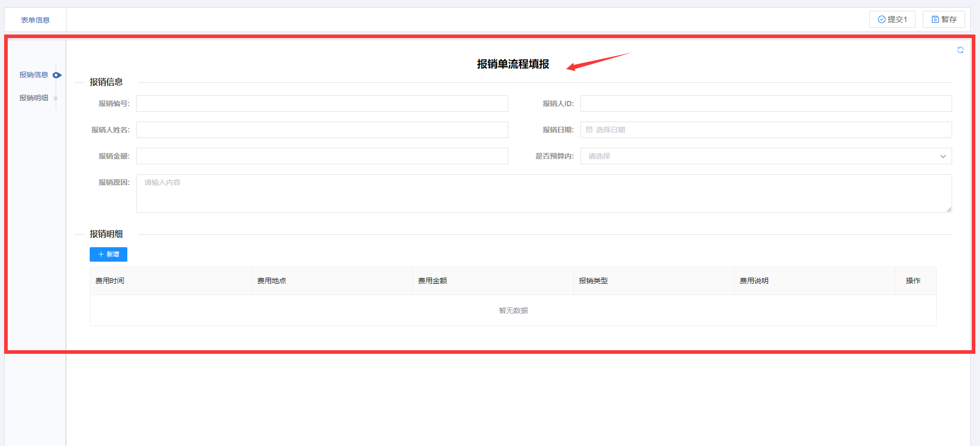The image size is (980, 446).
Task: Click the 暂存 save draft button
Action: (x=943, y=20)
